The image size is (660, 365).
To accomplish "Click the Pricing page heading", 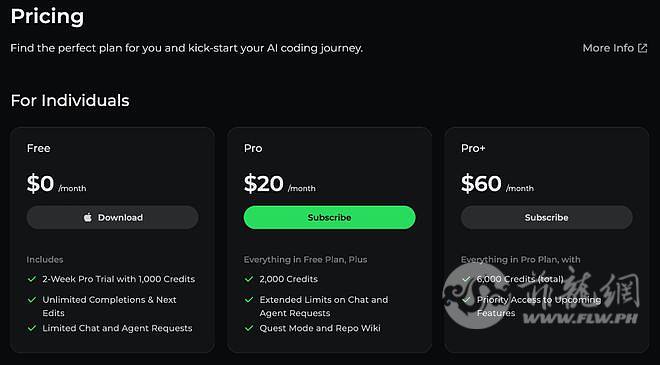I will (47, 16).
